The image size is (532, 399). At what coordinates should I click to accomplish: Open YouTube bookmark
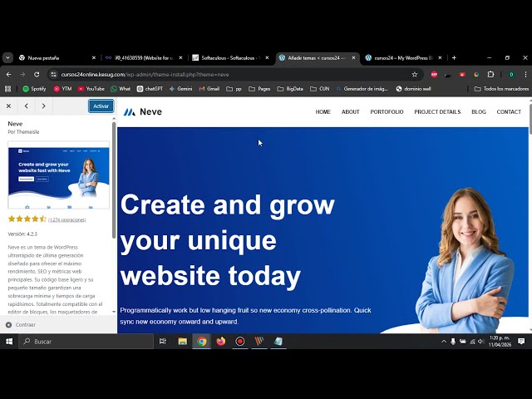tap(91, 89)
